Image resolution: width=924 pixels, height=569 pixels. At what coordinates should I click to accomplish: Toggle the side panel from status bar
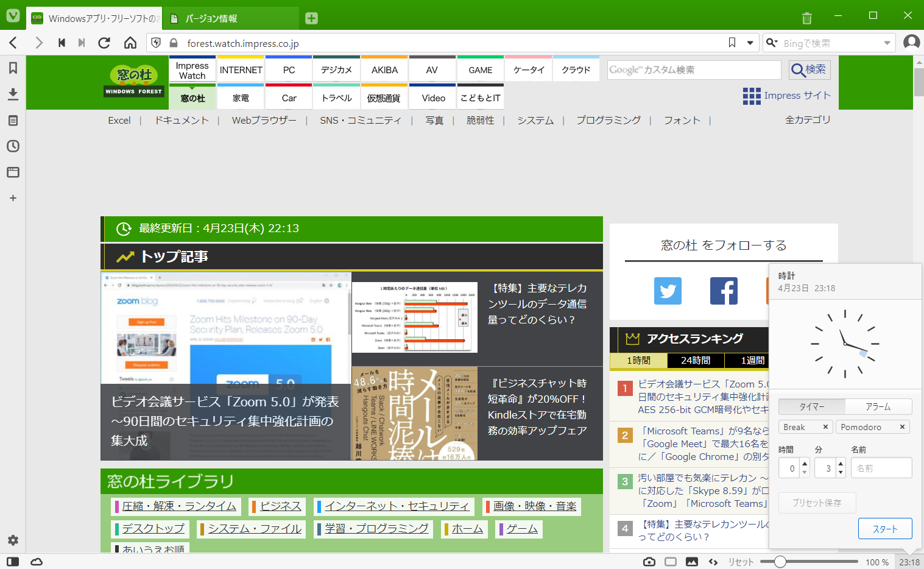point(13,562)
